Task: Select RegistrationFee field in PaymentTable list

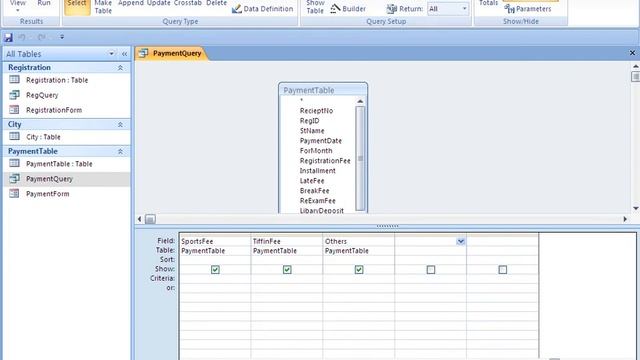Action: (x=325, y=161)
